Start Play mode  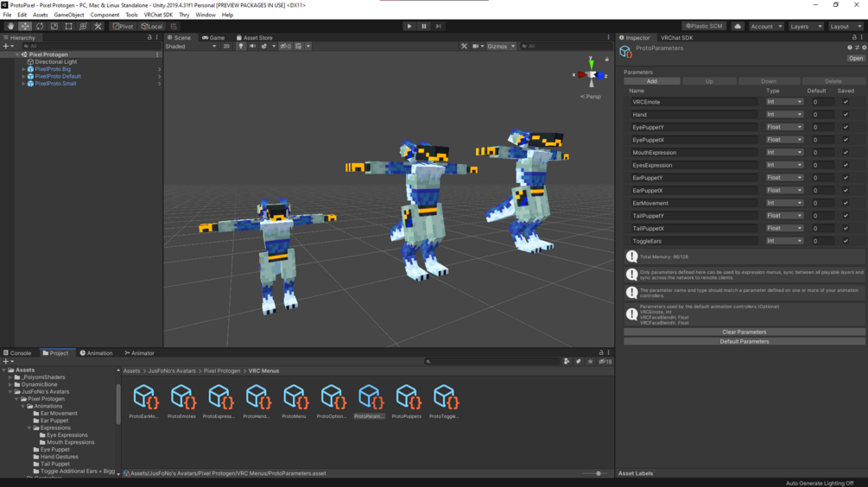point(409,26)
